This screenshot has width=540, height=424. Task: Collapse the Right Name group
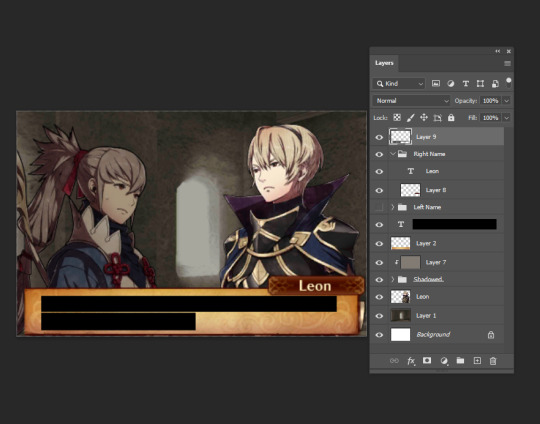393,154
